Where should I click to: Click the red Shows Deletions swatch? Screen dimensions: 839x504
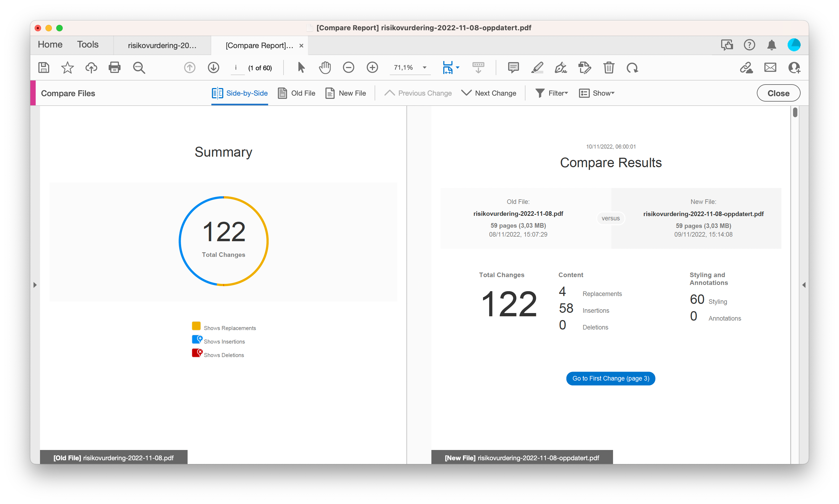coord(197,353)
